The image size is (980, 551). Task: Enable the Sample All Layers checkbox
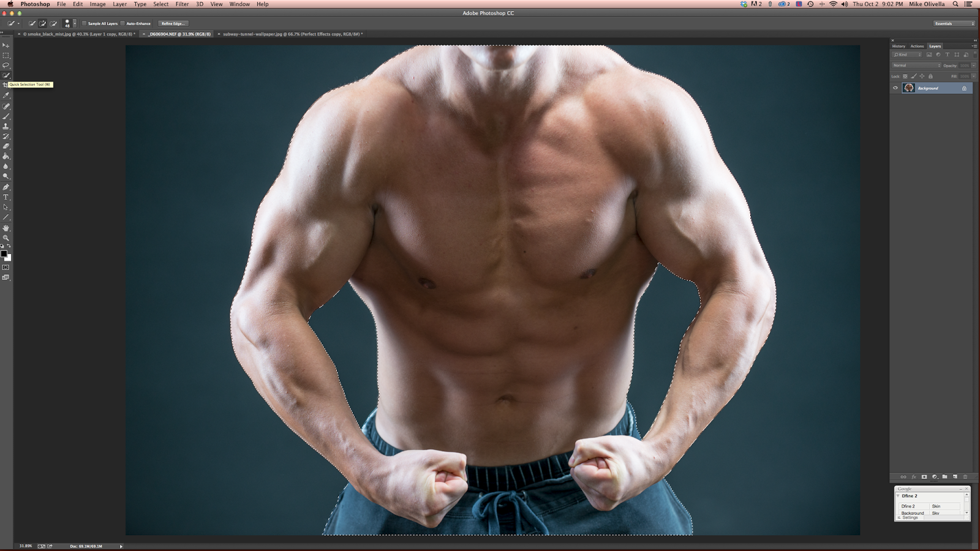[x=85, y=23]
